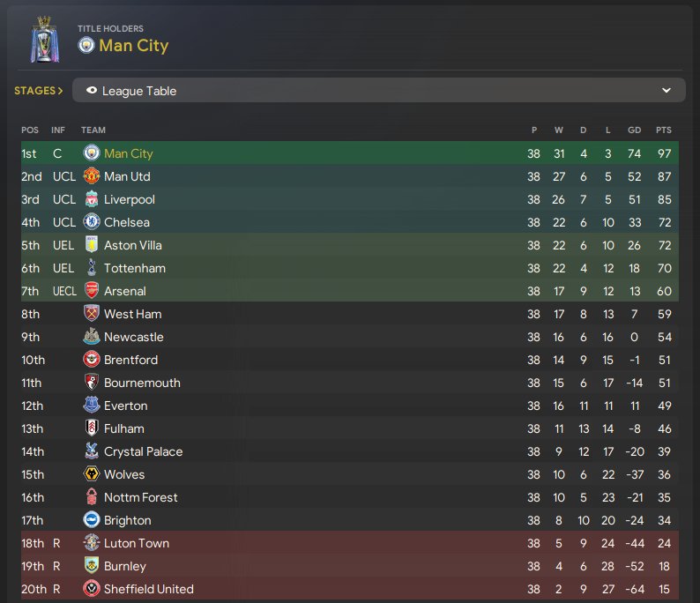Click the Chelsea club badge
Screen dimensions: 700x603
[92, 222]
